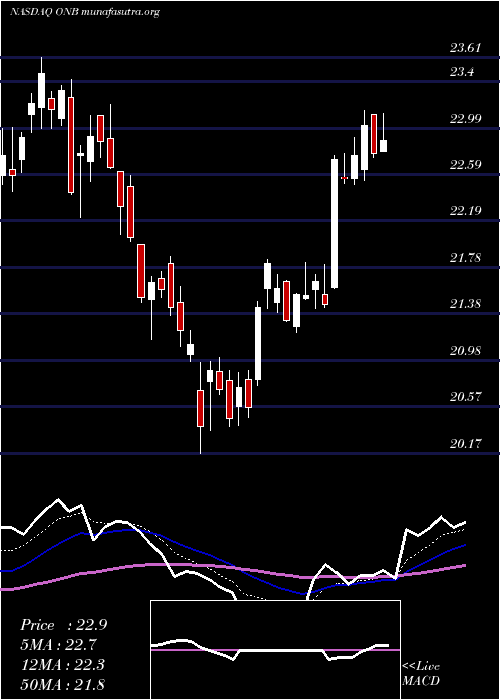Click the 50MA : 21.8 readout
Image resolution: width=500 pixels, height=700 pixels.
[62, 684]
